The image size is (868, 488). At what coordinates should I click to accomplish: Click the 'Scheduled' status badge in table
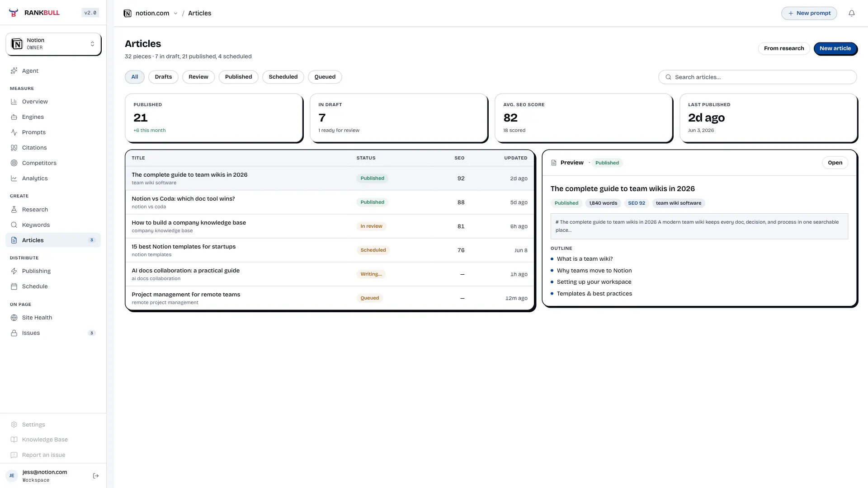pos(373,250)
